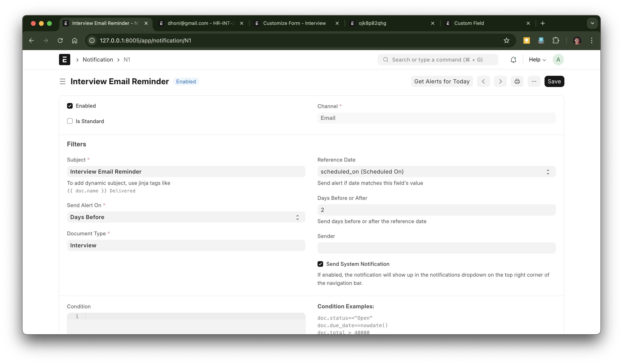Bookmark page with star icon
This screenshot has width=623, height=364.
(506, 40)
